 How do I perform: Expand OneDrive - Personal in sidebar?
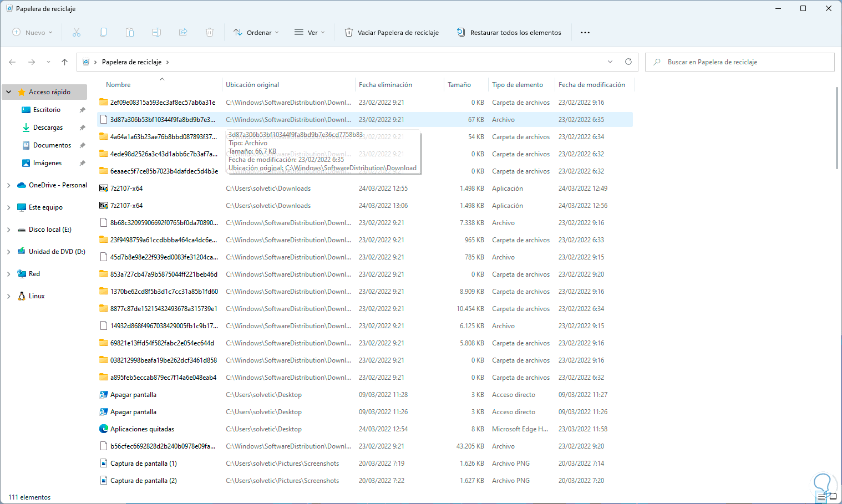9,185
